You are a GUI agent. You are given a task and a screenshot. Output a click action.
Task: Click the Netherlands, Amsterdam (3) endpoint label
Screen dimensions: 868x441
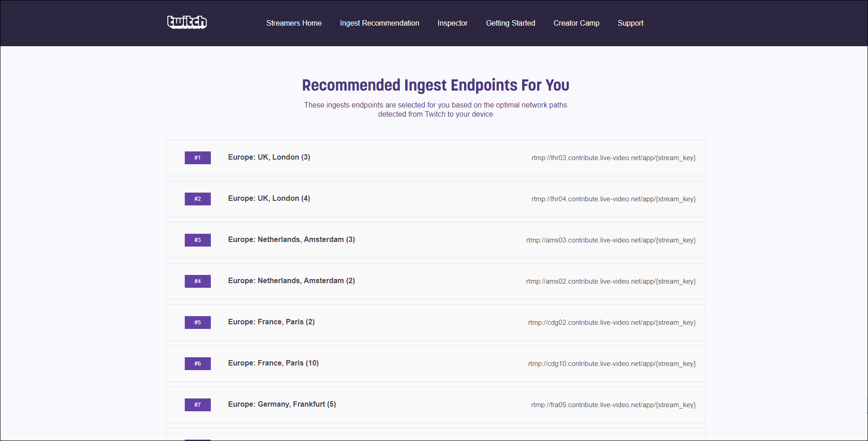tap(291, 240)
